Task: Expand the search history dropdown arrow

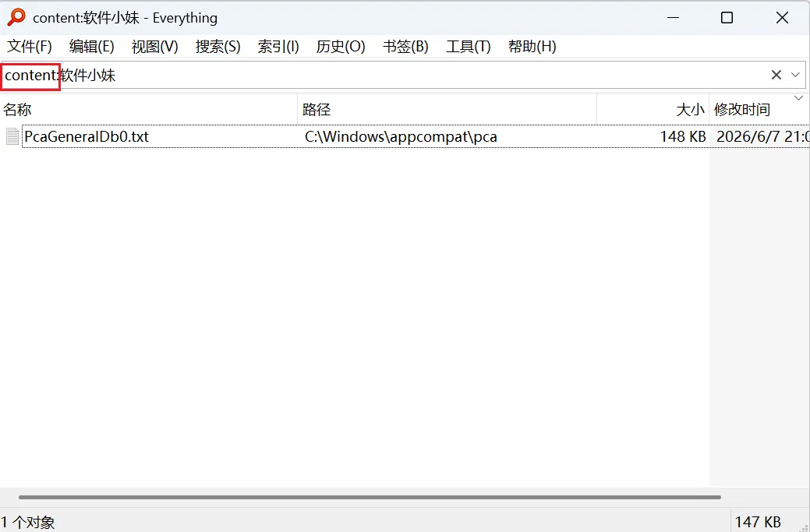Action: (795, 76)
